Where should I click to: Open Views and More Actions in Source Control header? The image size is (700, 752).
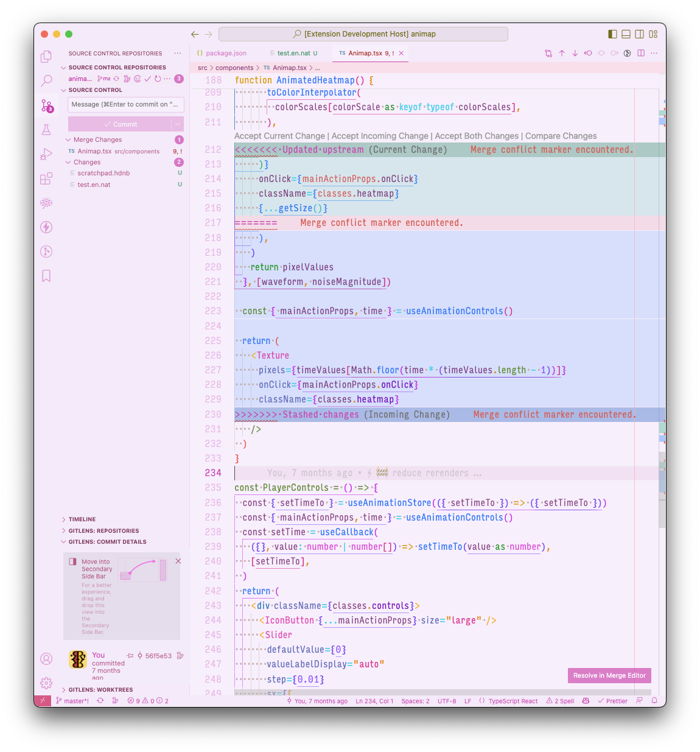(x=177, y=53)
